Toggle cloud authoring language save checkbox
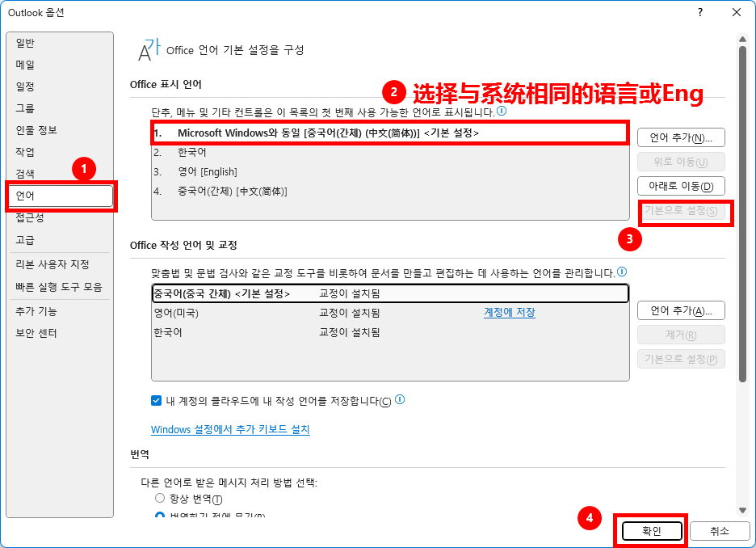The image size is (756, 548). point(156,400)
